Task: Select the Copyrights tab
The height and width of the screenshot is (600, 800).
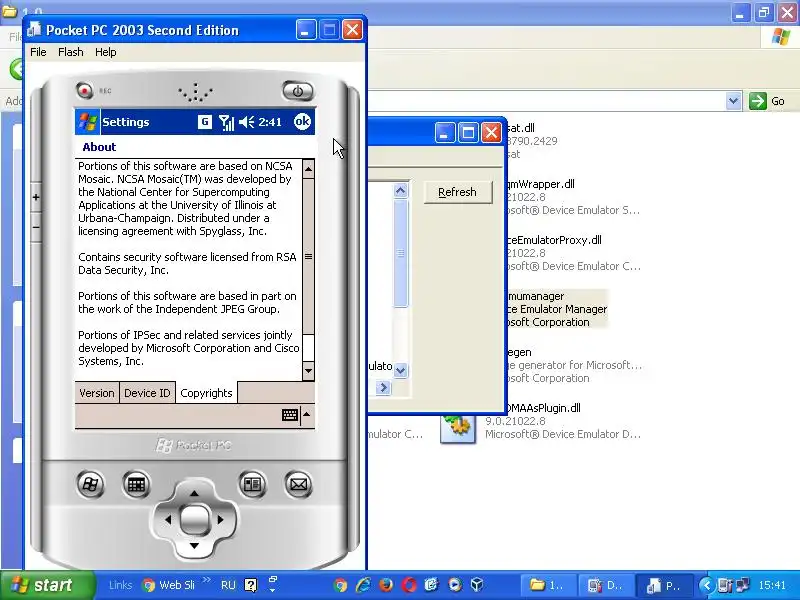Action: coord(206,393)
